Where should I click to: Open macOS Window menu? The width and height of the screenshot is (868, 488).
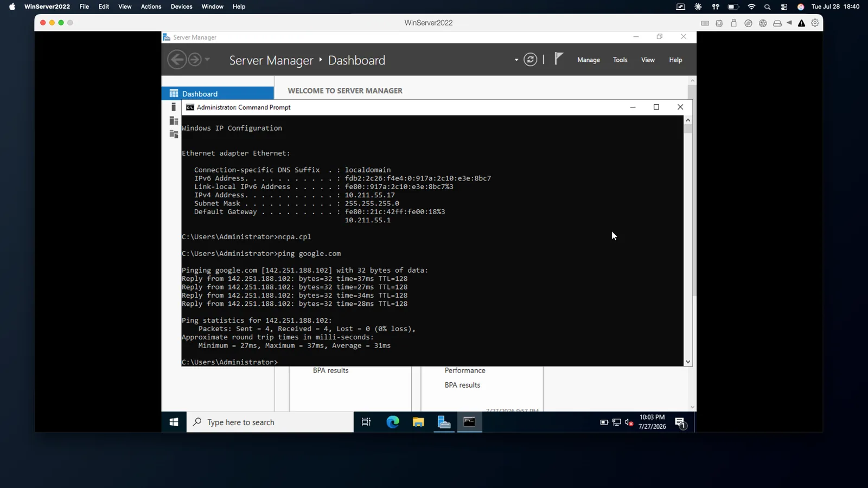pyautogui.click(x=212, y=7)
